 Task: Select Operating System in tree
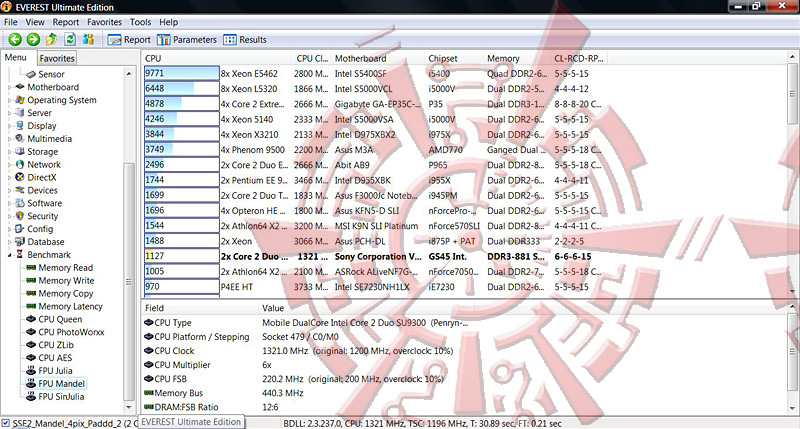[62, 100]
